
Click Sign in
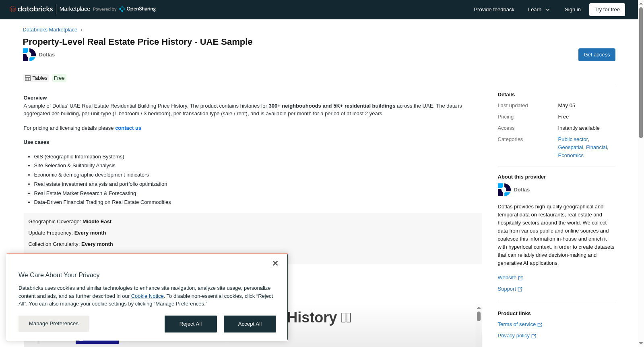[x=573, y=10]
